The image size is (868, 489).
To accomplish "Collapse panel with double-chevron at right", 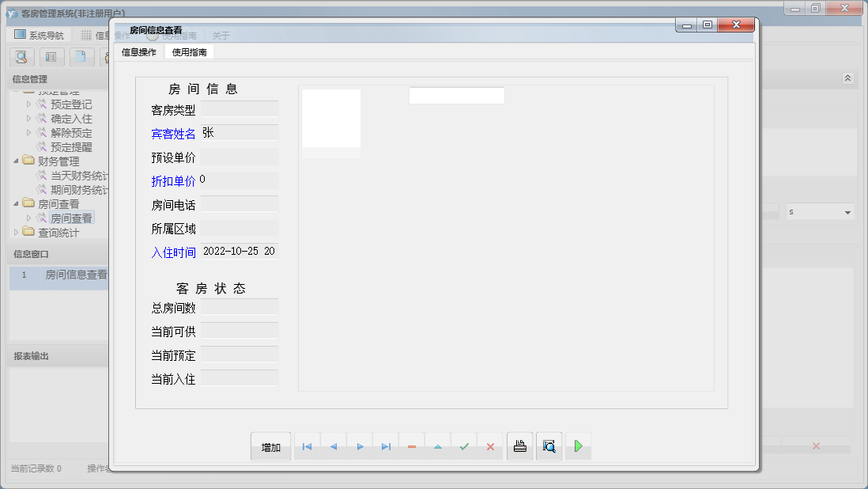I will click(x=847, y=78).
